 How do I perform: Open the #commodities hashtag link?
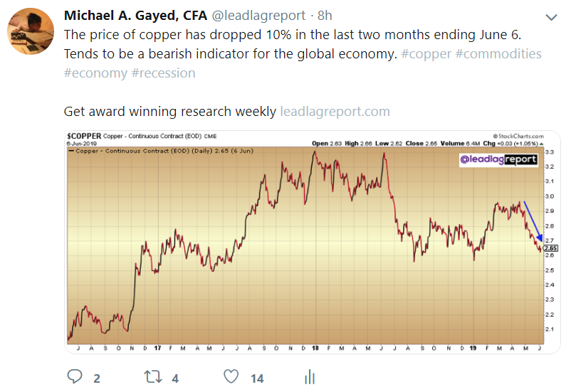pyautogui.click(x=501, y=54)
